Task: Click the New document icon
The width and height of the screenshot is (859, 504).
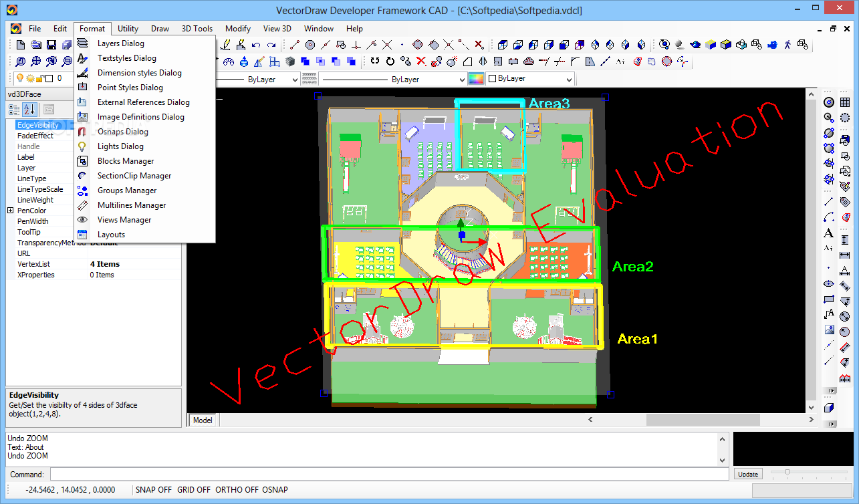Action: click(21, 45)
